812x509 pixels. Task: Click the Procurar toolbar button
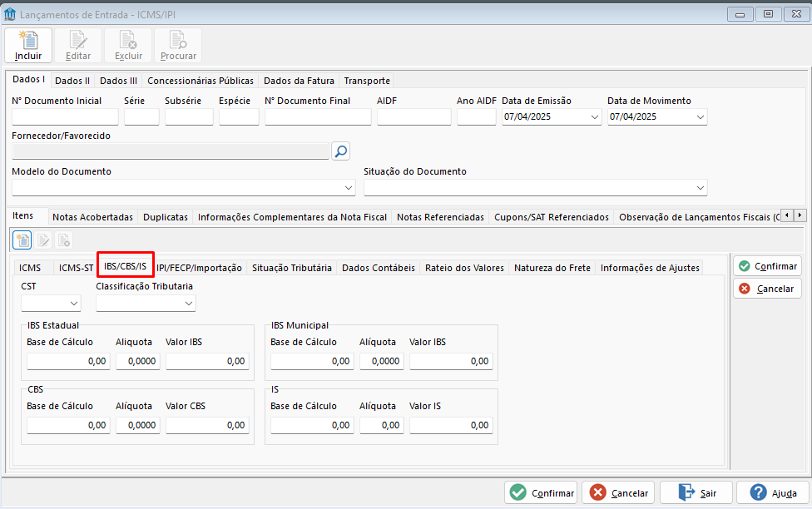tap(178, 46)
